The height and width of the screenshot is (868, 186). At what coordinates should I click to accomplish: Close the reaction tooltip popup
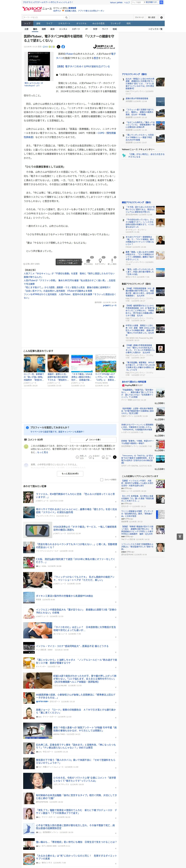coord(80,260)
